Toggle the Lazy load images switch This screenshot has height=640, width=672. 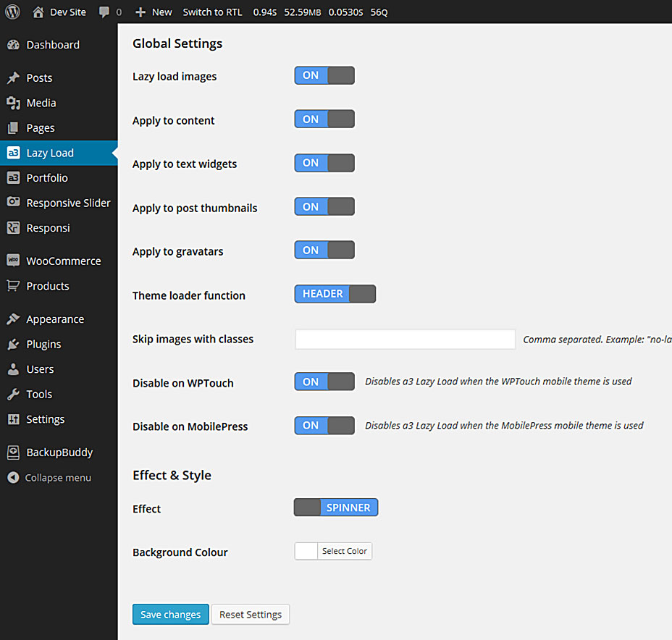(324, 76)
